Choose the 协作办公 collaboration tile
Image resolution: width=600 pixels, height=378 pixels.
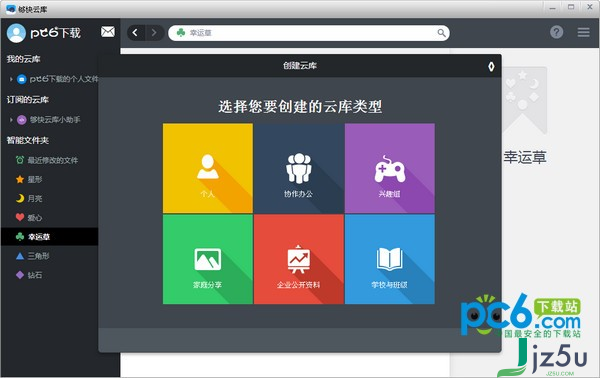point(299,168)
